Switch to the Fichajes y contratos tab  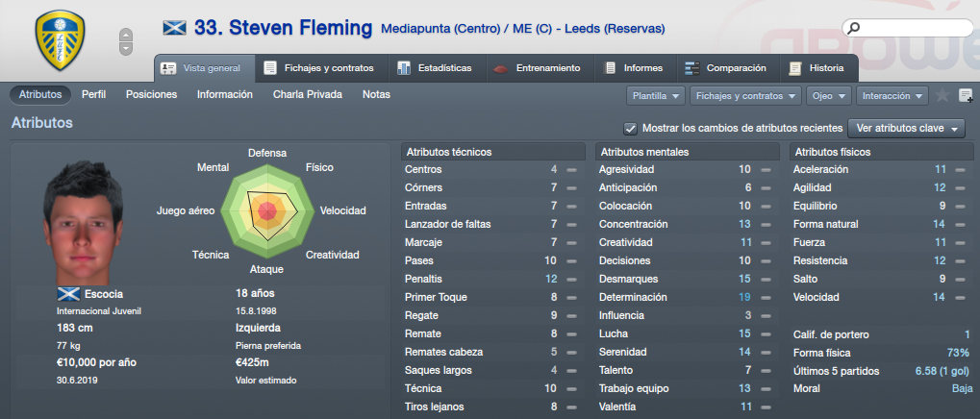(x=321, y=68)
